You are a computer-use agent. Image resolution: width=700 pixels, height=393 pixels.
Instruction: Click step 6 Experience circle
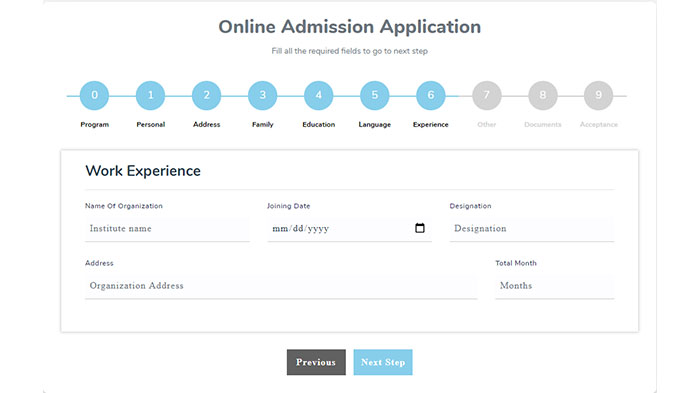tap(430, 95)
